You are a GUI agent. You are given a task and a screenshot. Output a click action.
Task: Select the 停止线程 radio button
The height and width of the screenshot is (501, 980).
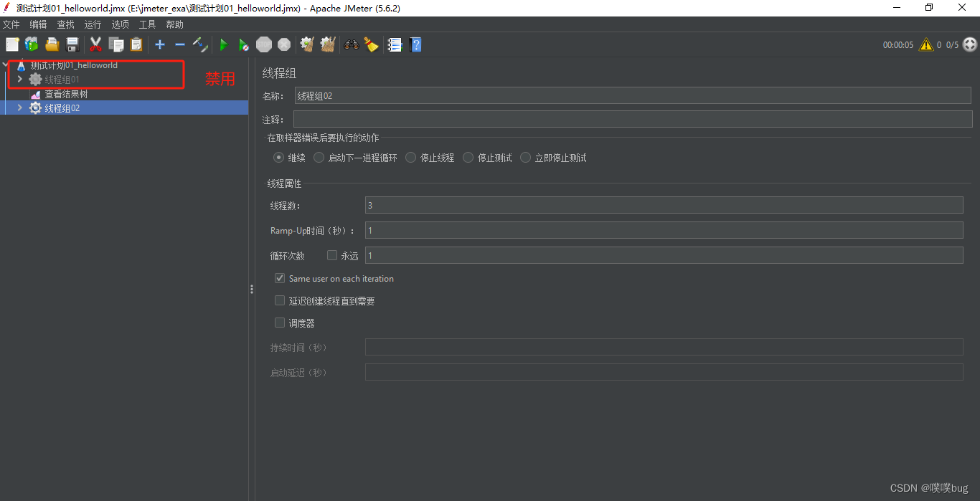coord(410,157)
